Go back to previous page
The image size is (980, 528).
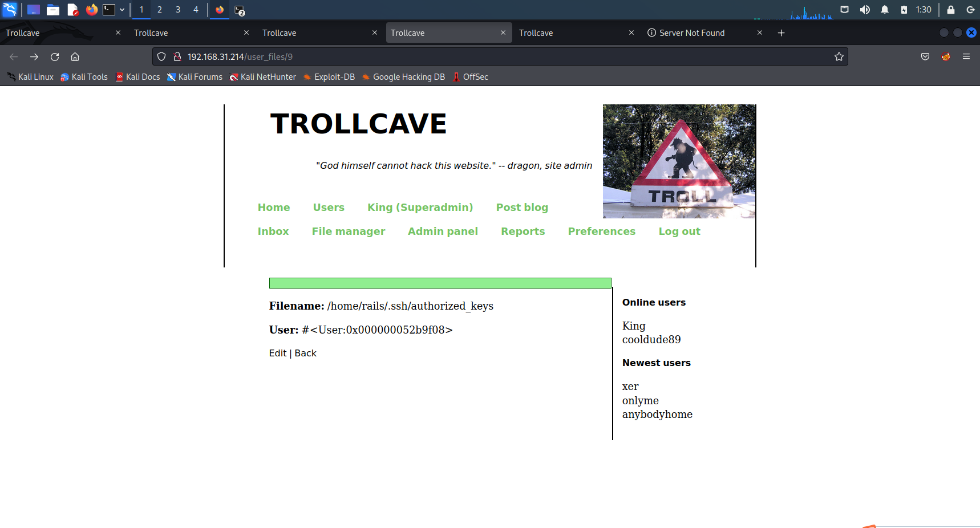point(14,56)
